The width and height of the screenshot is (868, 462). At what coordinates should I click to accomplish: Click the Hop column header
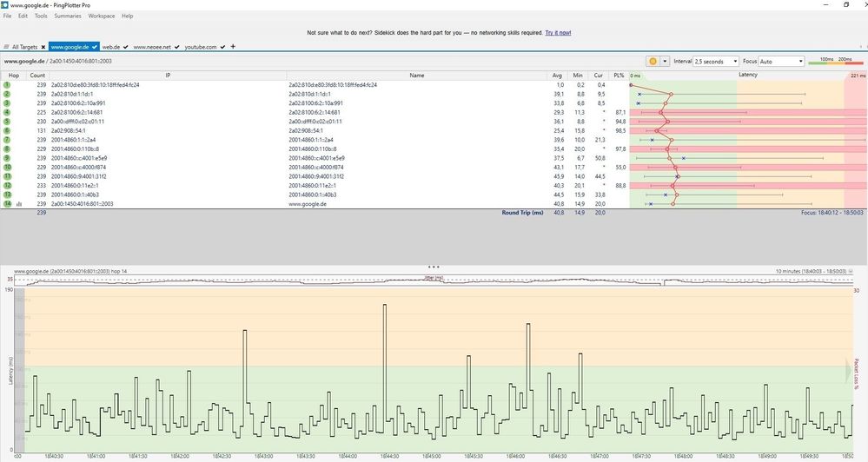click(x=14, y=76)
